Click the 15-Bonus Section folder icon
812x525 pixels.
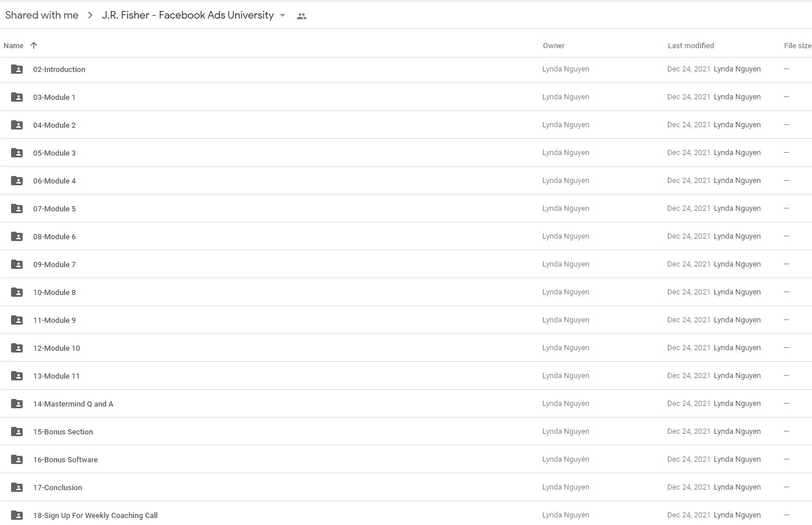coord(17,431)
